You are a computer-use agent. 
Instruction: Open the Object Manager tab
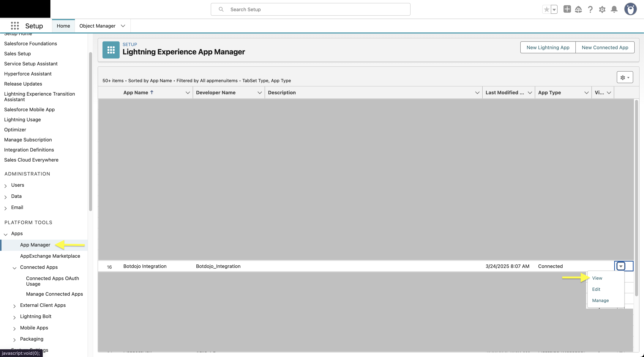[x=97, y=26]
